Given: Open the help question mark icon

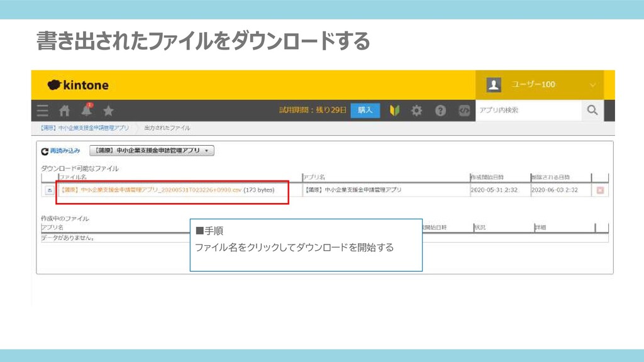Looking at the screenshot, I should click(x=440, y=111).
